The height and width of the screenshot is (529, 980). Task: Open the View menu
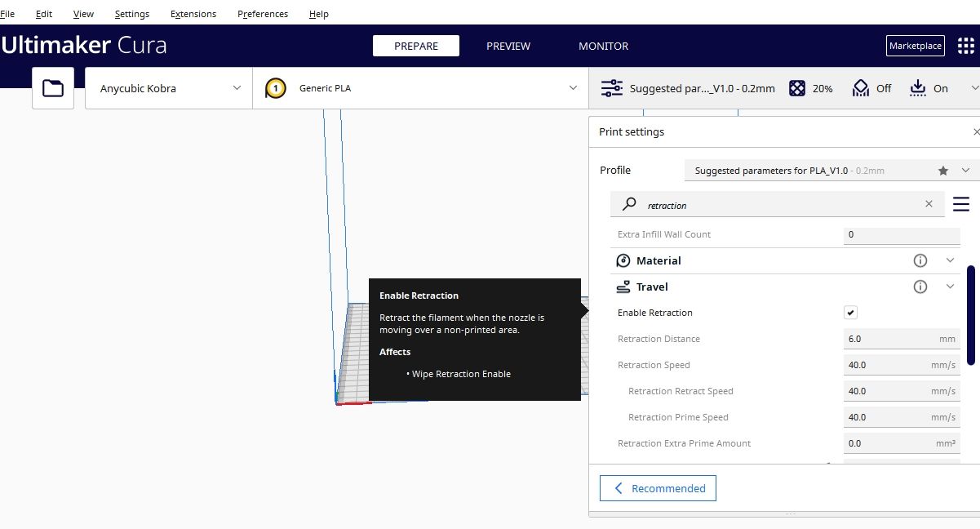83,14
